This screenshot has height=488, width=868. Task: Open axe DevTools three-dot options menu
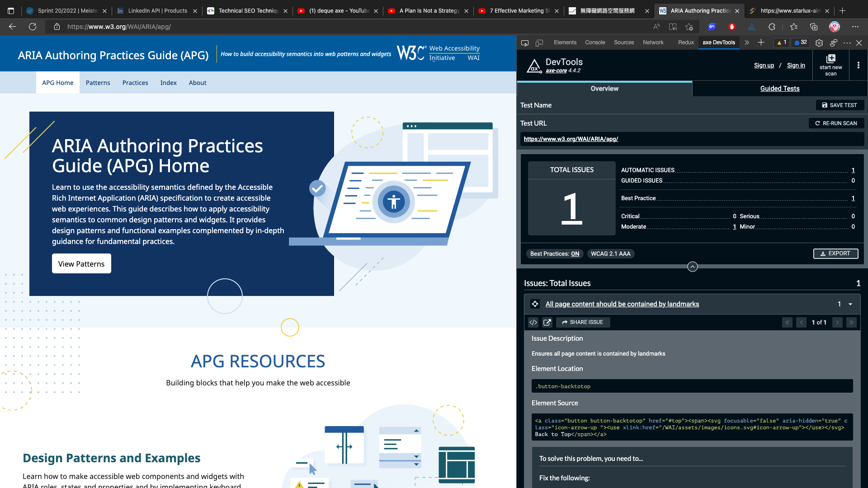click(x=858, y=65)
